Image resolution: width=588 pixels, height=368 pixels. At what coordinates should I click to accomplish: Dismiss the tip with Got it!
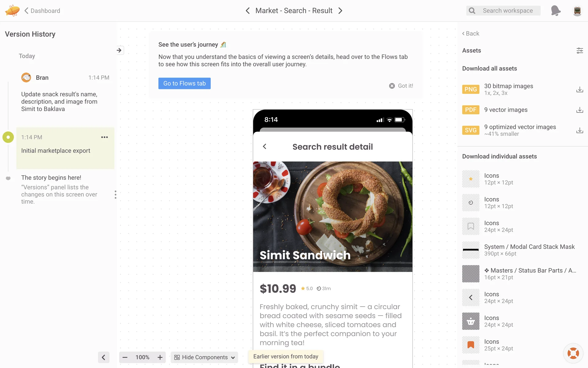[x=401, y=86]
